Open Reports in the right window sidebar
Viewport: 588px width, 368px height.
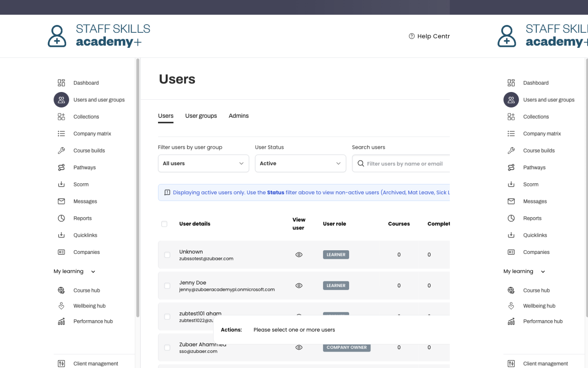coord(532,218)
